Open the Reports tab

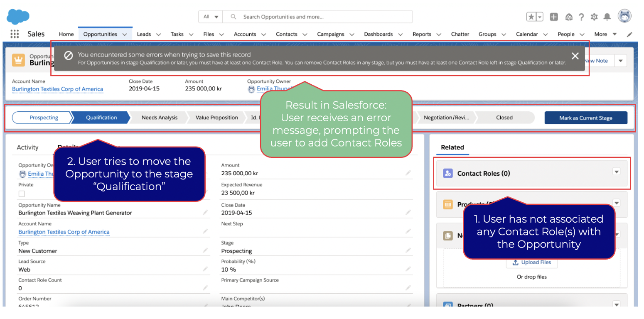tap(422, 34)
